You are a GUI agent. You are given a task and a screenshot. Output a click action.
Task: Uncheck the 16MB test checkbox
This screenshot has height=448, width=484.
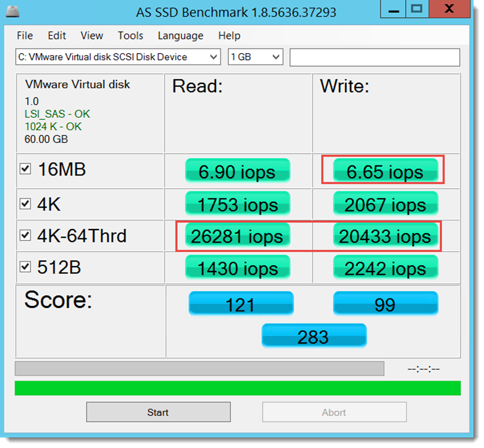pos(25,169)
